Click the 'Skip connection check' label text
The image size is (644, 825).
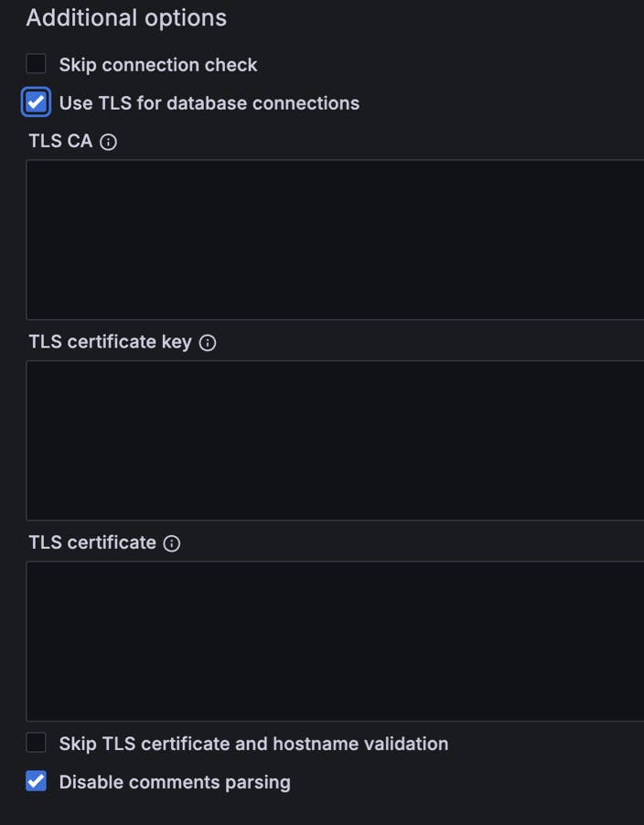[158, 65]
